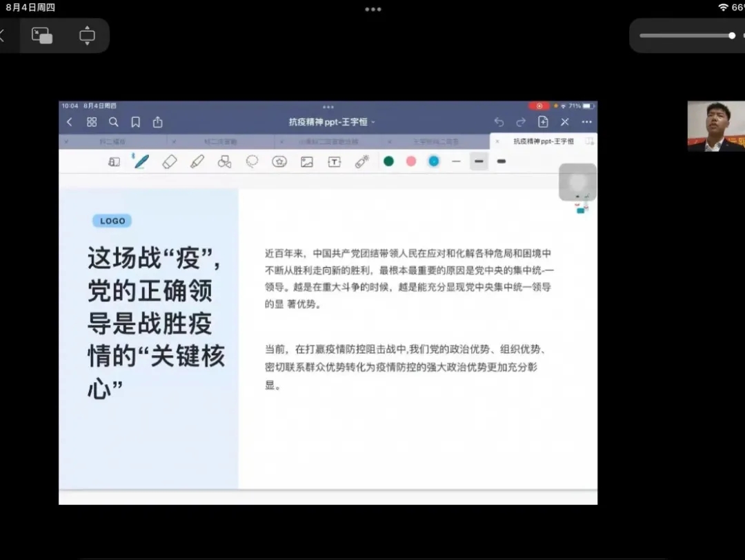745x560 pixels.
Task: Tap the red screen recording indicator
Action: point(539,106)
